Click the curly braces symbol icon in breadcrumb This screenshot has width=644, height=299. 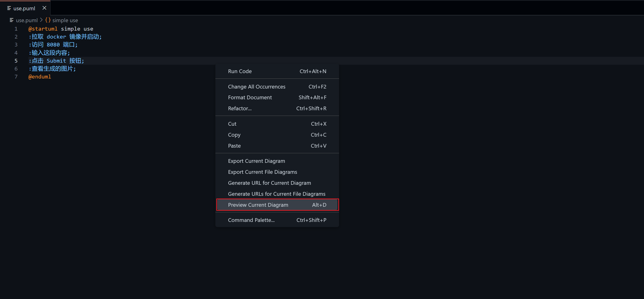pyautogui.click(x=48, y=20)
